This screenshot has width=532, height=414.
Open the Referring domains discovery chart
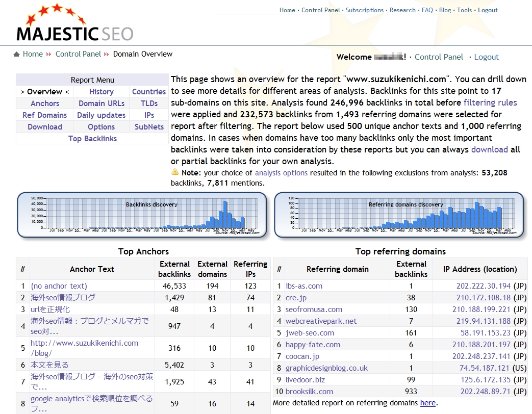(399, 215)
